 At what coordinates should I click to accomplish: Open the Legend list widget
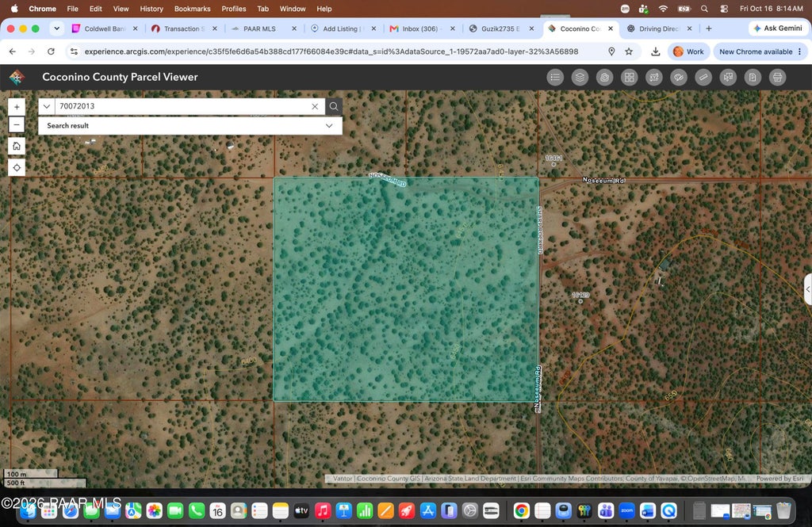pyautogui.click(x=555, y=77)
